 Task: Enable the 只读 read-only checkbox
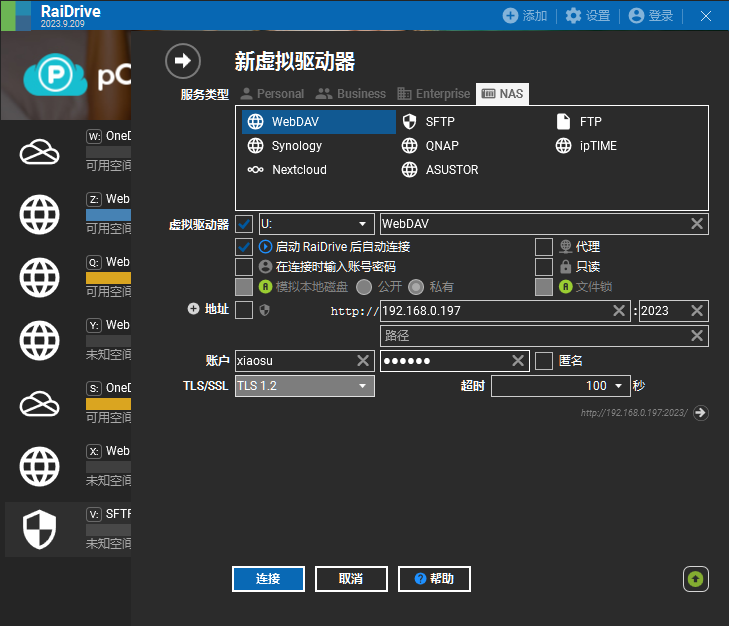[x=543, y=267]
